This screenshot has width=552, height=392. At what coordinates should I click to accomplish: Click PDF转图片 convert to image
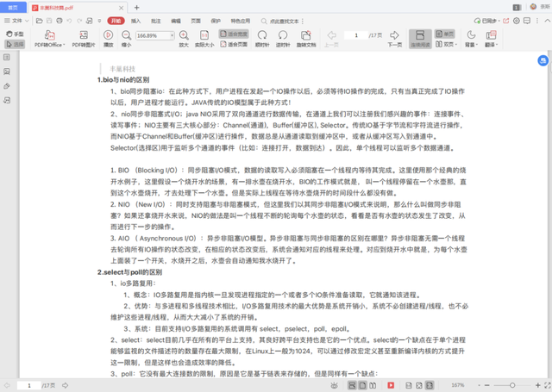pyautogui.click(x=84, y=39)
